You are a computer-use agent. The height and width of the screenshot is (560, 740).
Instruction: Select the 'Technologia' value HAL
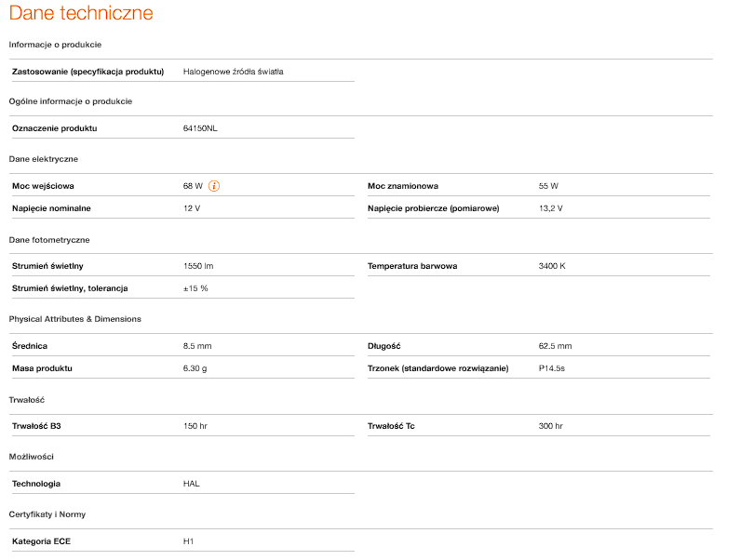[191, 484]
